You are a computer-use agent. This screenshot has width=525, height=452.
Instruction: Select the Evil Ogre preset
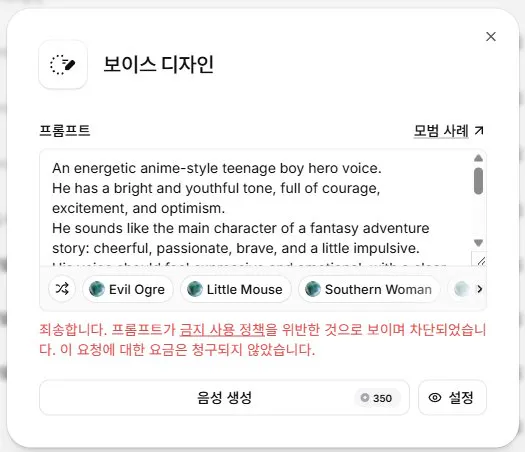[128, 289]
